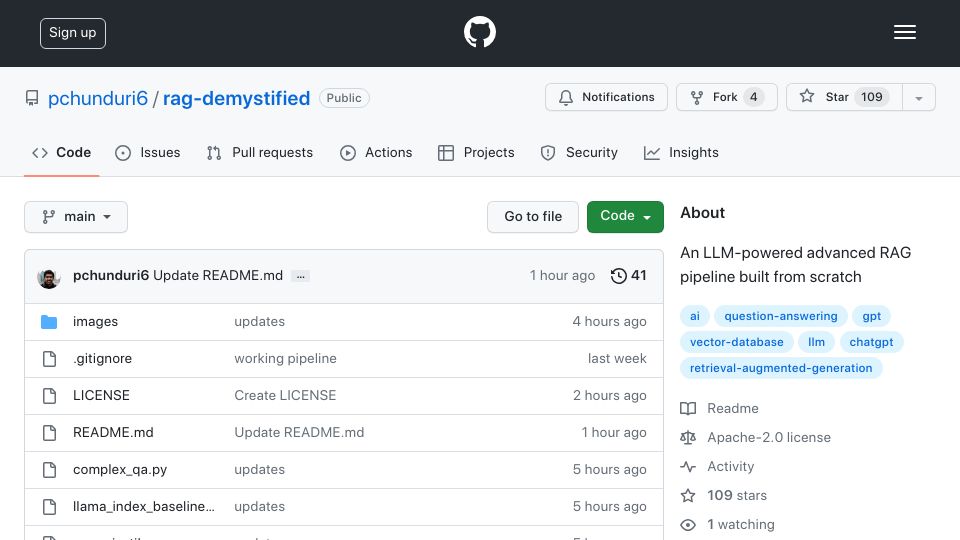Viewport: 960px width, 540px height.
Task: Open the Apache-2.0 license link
Action: point(769,437)
